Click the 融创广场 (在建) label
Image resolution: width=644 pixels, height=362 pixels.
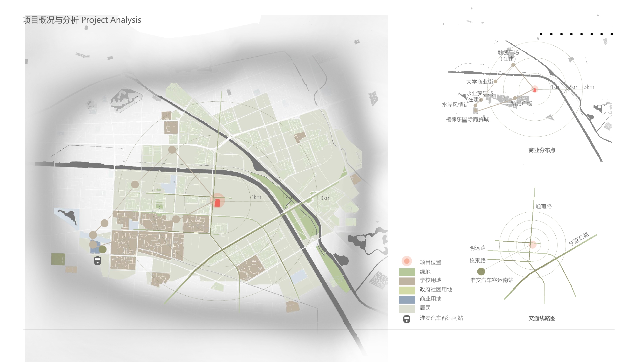pyautogui.click(x=508, y=56)
